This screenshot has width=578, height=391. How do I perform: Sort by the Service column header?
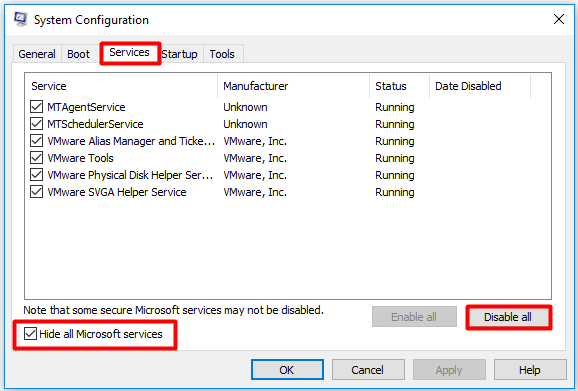pos(121,86)
